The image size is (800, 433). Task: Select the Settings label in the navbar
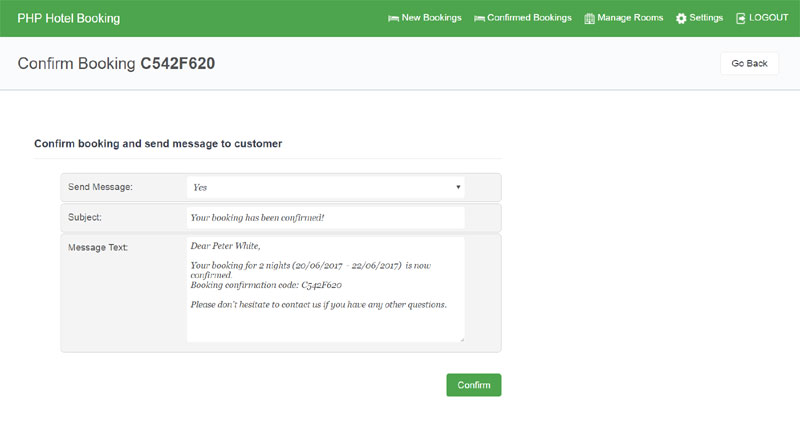[x=706, y=18]
